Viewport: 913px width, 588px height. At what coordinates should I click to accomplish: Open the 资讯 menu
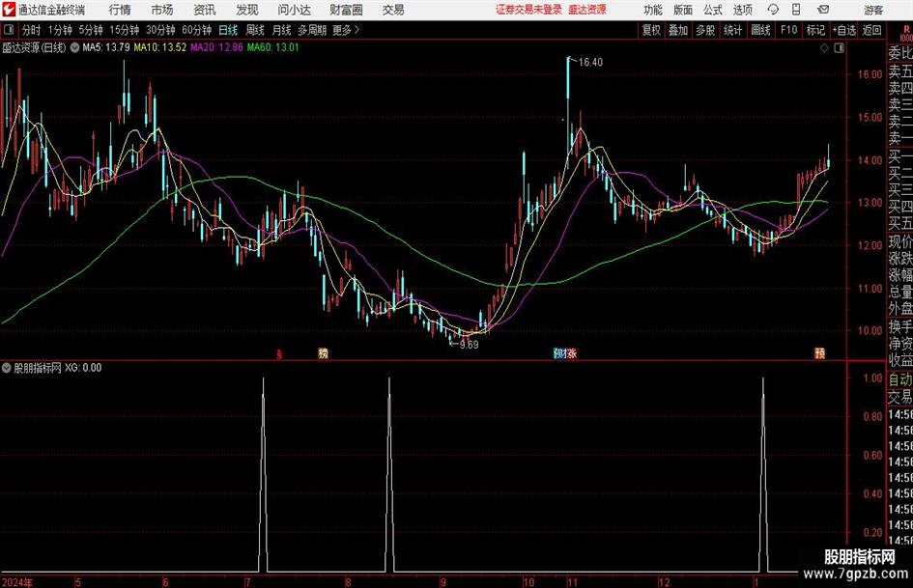205,10
